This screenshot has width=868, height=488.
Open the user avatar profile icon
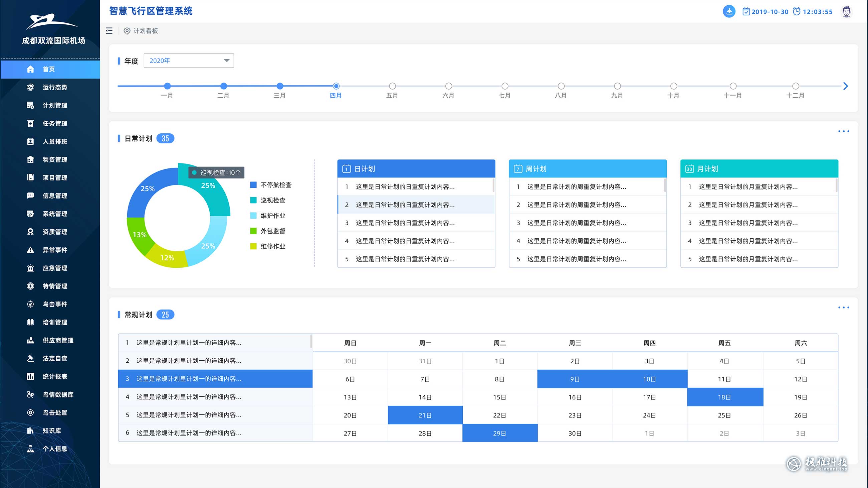click(x=846, y=11)
